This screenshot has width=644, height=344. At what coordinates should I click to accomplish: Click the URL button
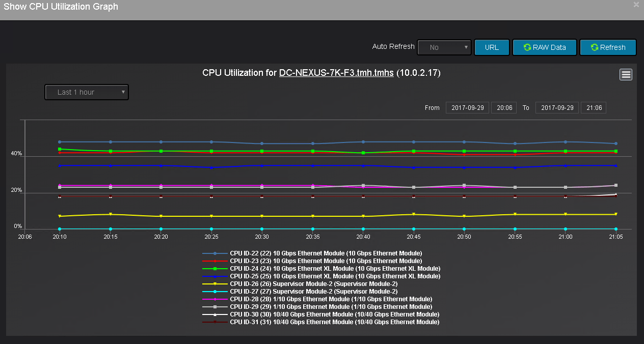coord(492,47)
